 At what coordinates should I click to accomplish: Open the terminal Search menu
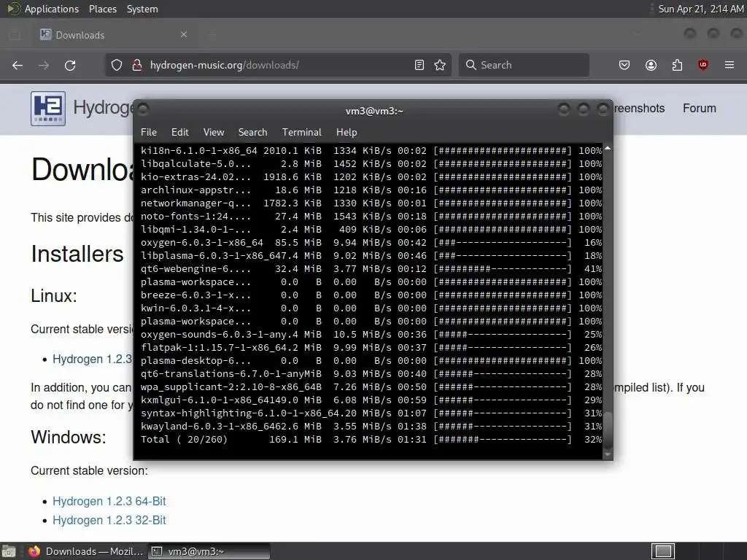tap(252, 133)
